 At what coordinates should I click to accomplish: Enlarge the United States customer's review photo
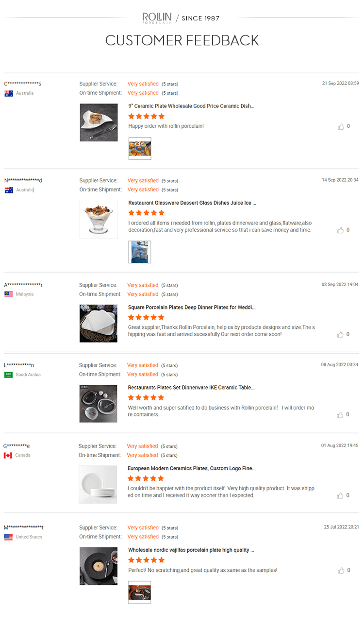coord(140,592)
